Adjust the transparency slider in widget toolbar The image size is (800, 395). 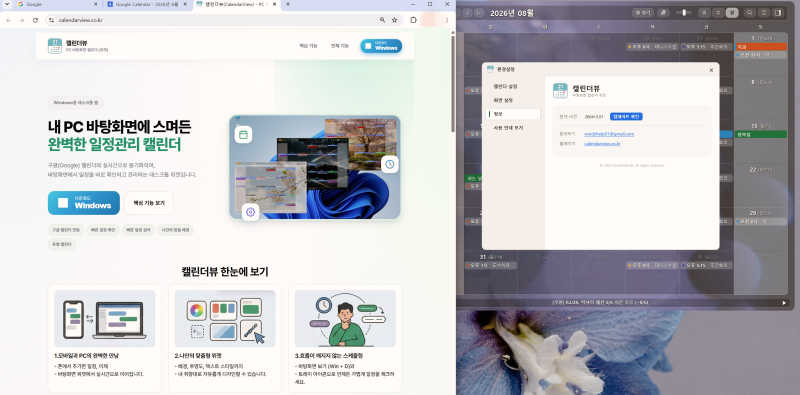point(684,13)
